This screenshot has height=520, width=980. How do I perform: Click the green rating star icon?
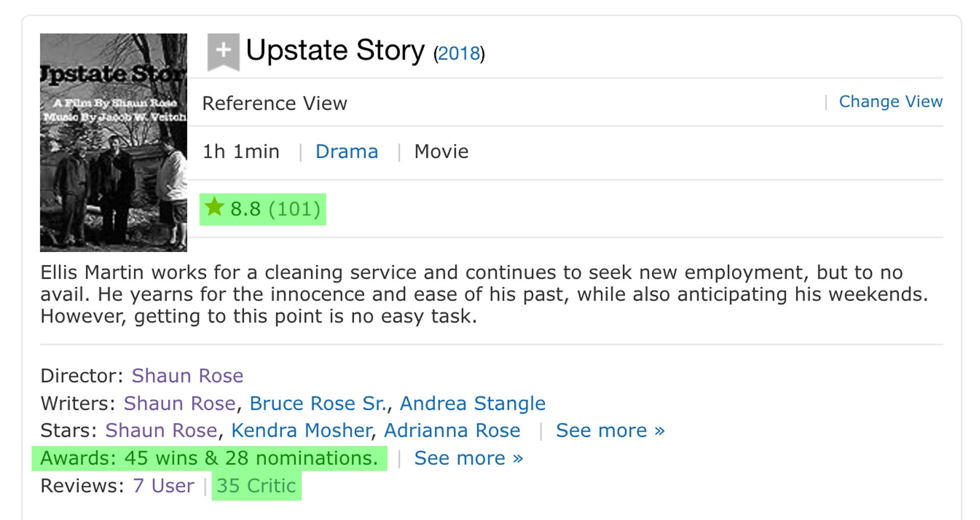tap(214, 208)
